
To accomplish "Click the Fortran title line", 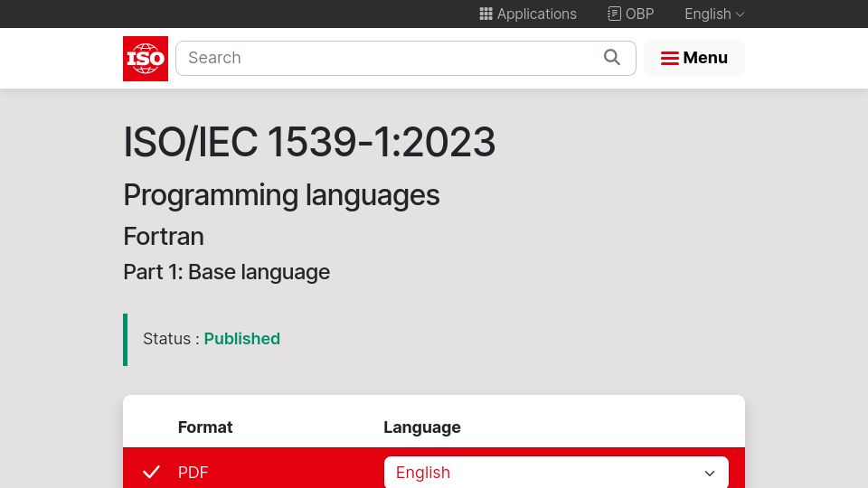I will 164,237.
